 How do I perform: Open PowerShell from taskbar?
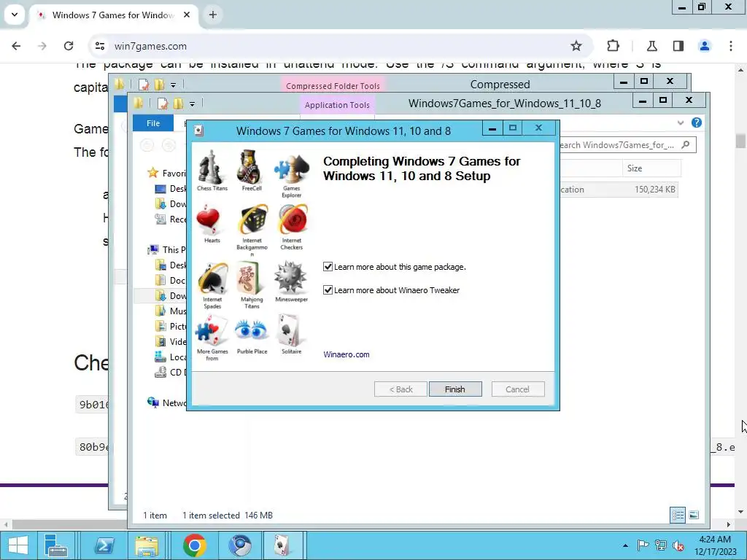coord(104,545)
